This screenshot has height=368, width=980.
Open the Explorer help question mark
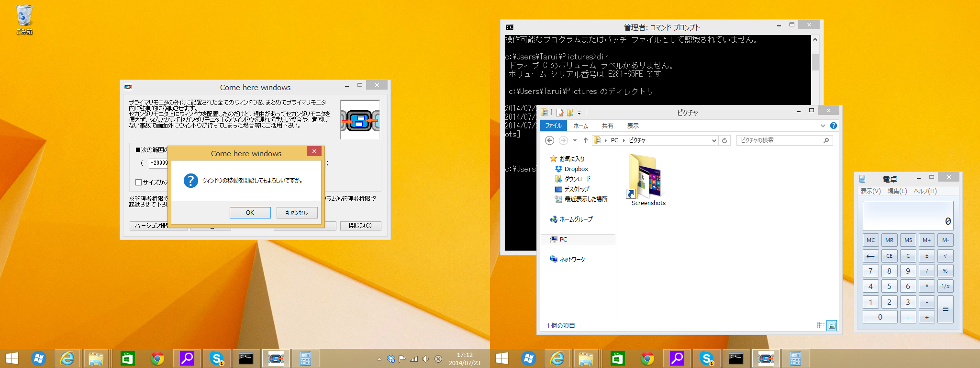point(834,126)
